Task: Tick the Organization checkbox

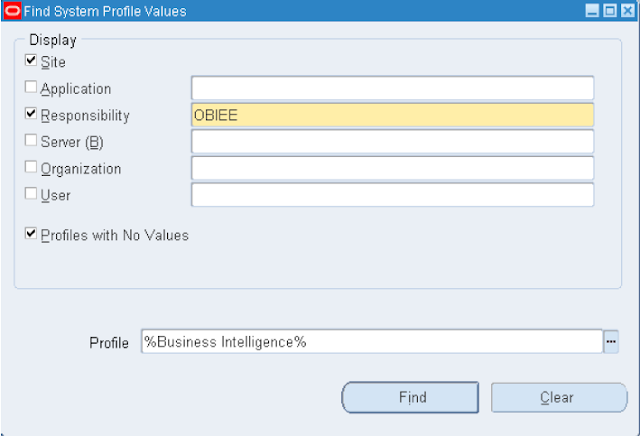Action: [x=31, y=168]
